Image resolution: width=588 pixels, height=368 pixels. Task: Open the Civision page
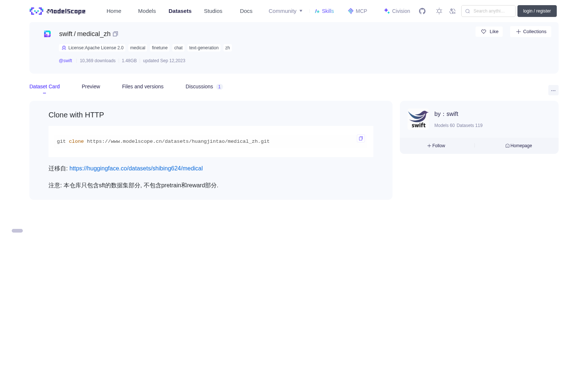coord(397,11)
